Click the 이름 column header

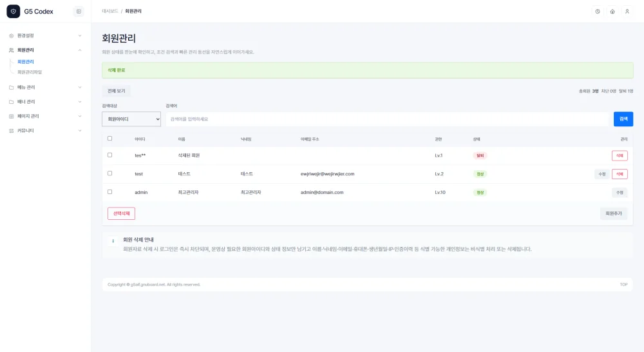(182, 139)
